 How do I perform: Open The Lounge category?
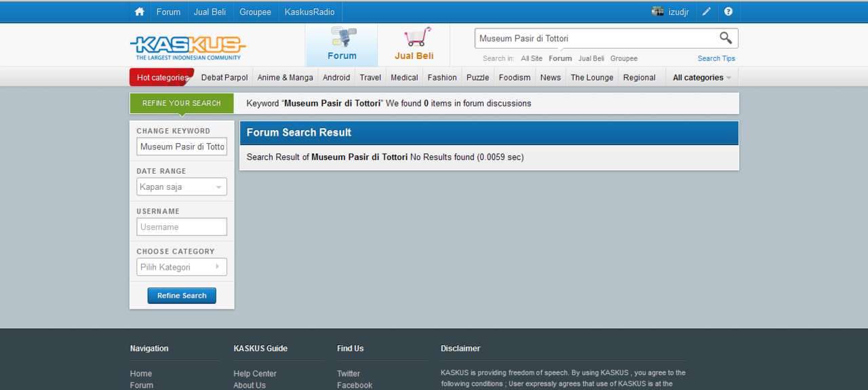pos(592,77)
